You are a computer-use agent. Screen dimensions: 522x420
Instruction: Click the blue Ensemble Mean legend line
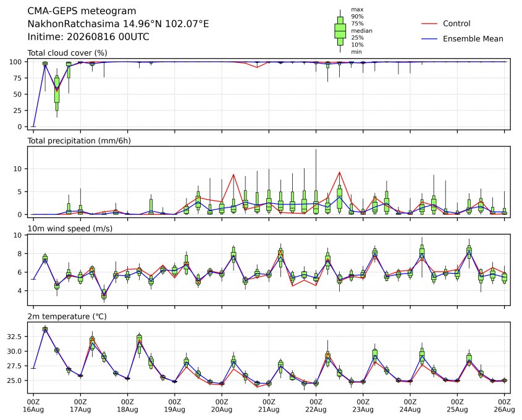(429, 39)
